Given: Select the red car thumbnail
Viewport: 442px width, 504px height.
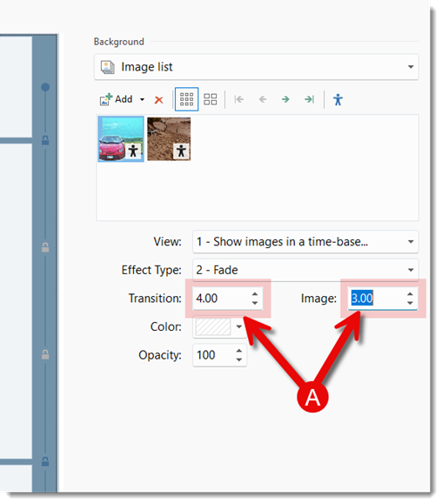Looking at the screenshot, I should [121, 139].
